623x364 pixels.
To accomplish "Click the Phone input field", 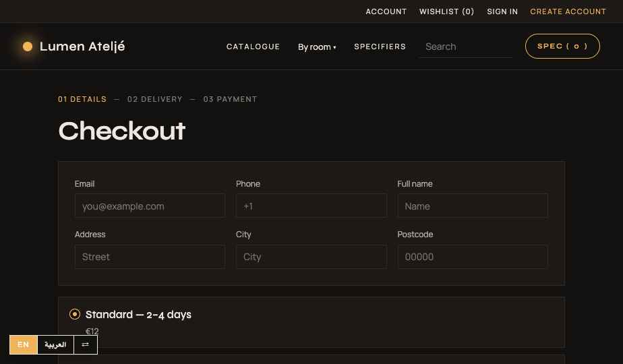I will 311,206.
